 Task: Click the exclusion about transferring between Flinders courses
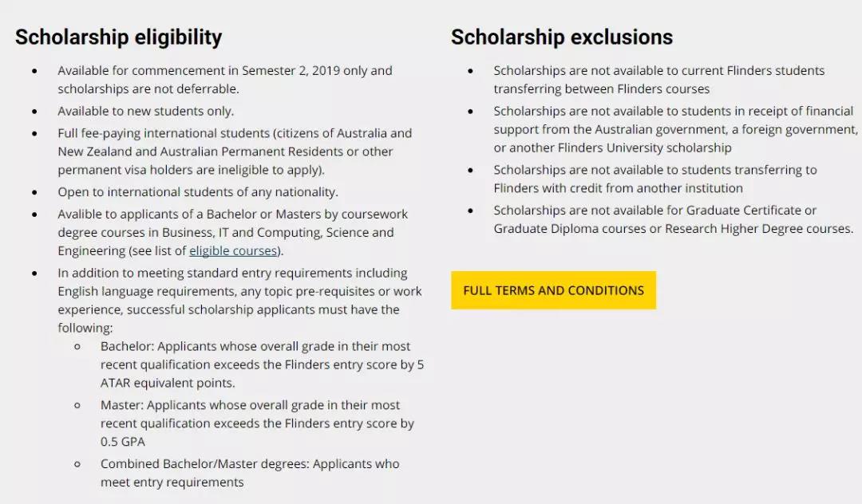659,80
